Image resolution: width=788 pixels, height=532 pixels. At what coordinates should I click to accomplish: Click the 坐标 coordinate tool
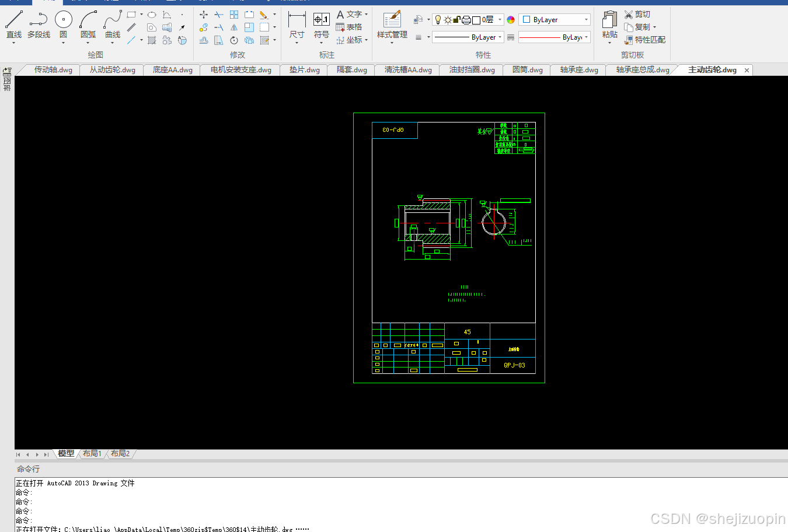[x=350, y=40]
